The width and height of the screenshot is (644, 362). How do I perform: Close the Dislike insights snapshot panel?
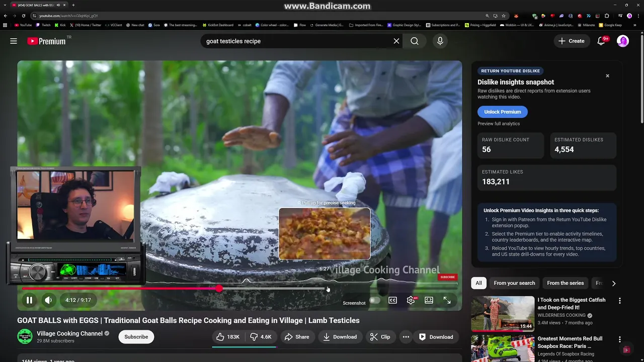click(607, 76)
